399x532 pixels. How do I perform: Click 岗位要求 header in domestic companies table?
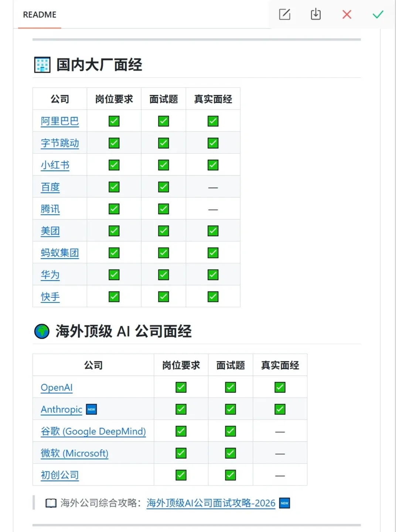click(x=114, y=99)
